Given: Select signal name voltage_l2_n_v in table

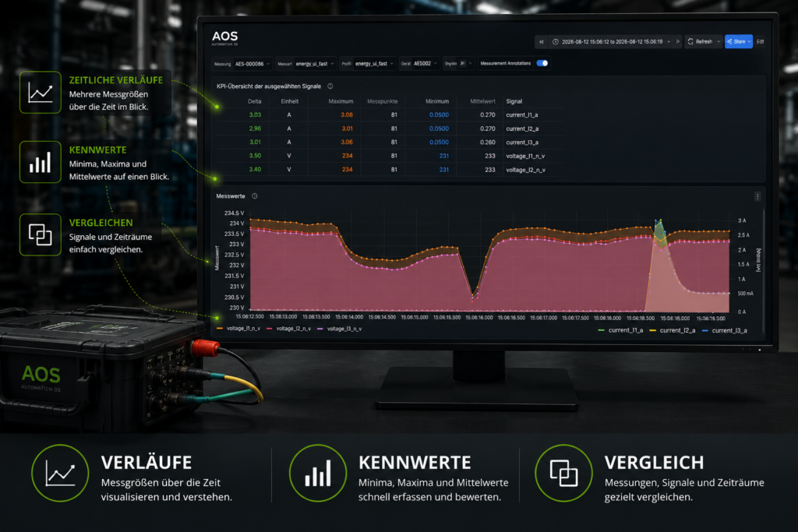Looking at the screenshot, I should point(525,170).
